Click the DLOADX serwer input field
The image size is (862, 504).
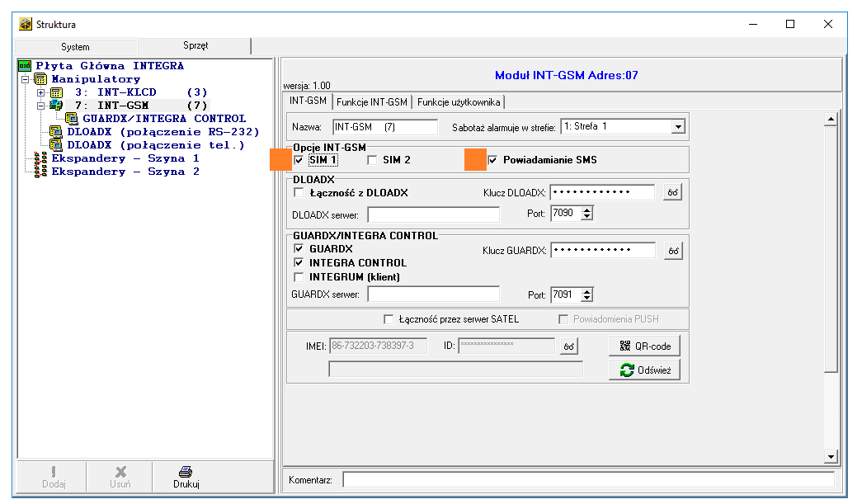click(433, 215)
